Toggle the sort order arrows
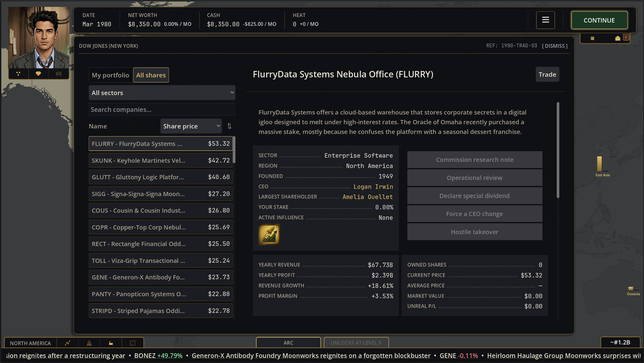The image size is (644, 363). click(x=229, y=126)
